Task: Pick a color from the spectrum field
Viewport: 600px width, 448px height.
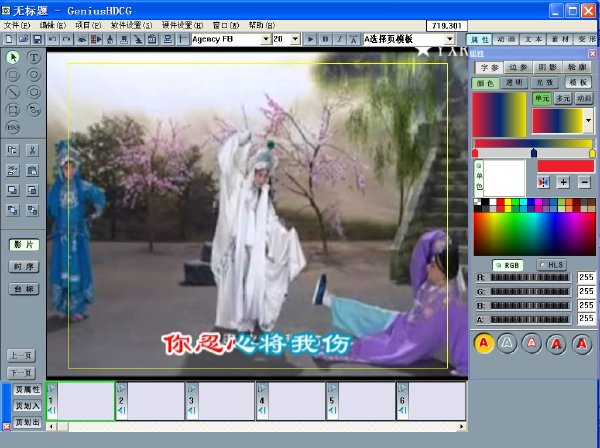Action: (535, 234)
